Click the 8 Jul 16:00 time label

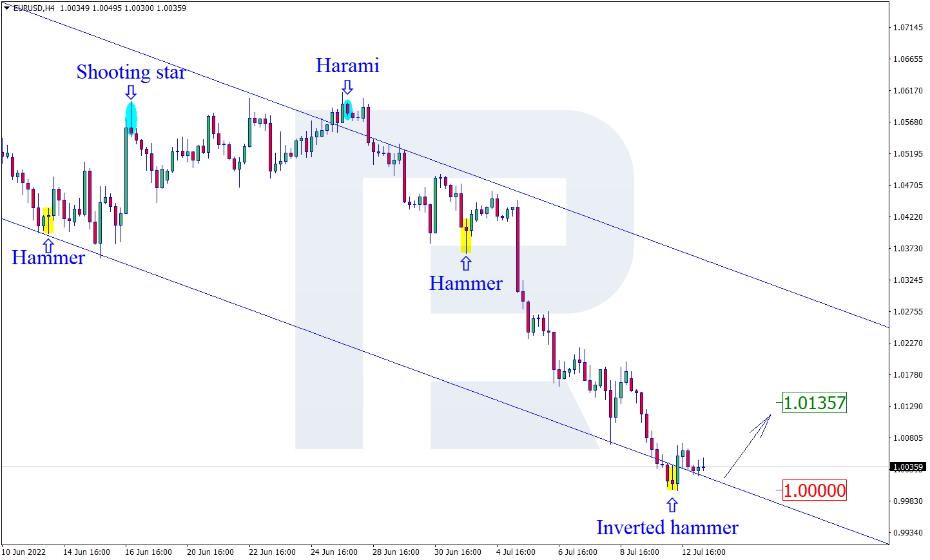click(x=639, y=552)
